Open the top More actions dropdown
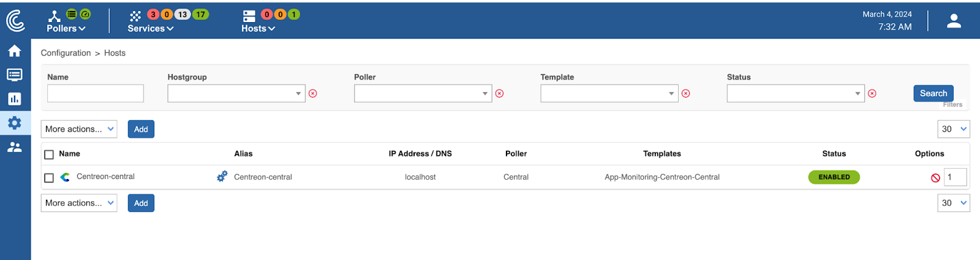 pos(79,129)
